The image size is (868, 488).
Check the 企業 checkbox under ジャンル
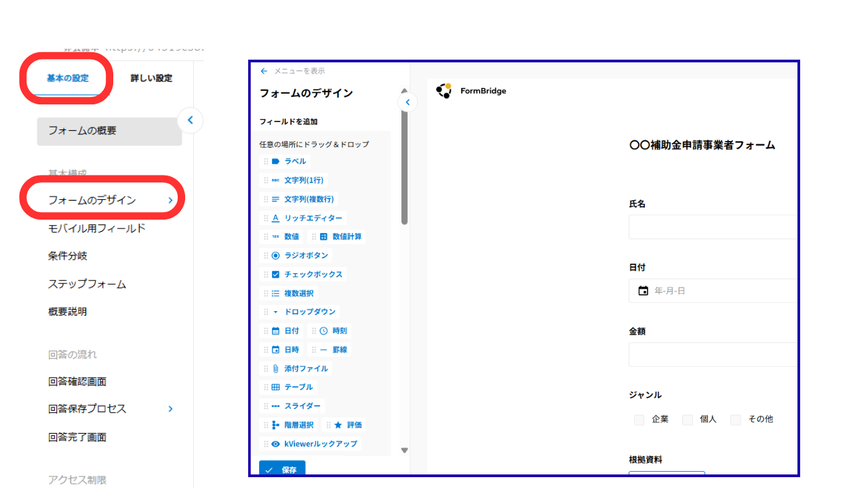coord(639,420)
